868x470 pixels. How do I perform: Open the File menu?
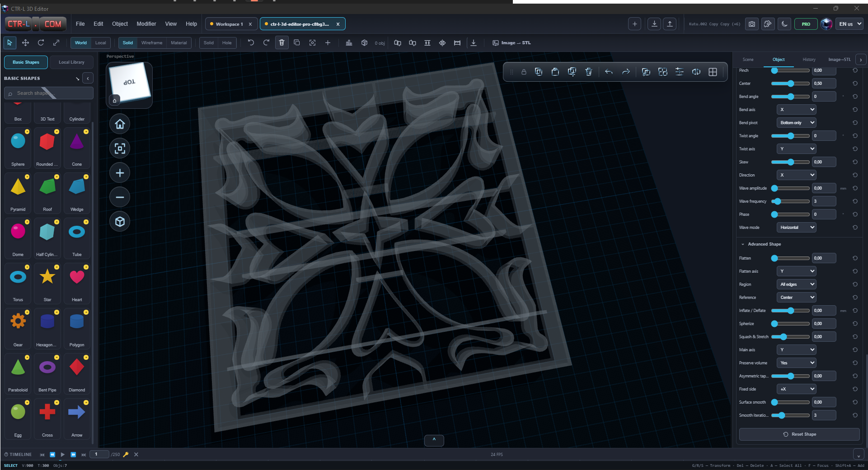(x=80, y=24)
